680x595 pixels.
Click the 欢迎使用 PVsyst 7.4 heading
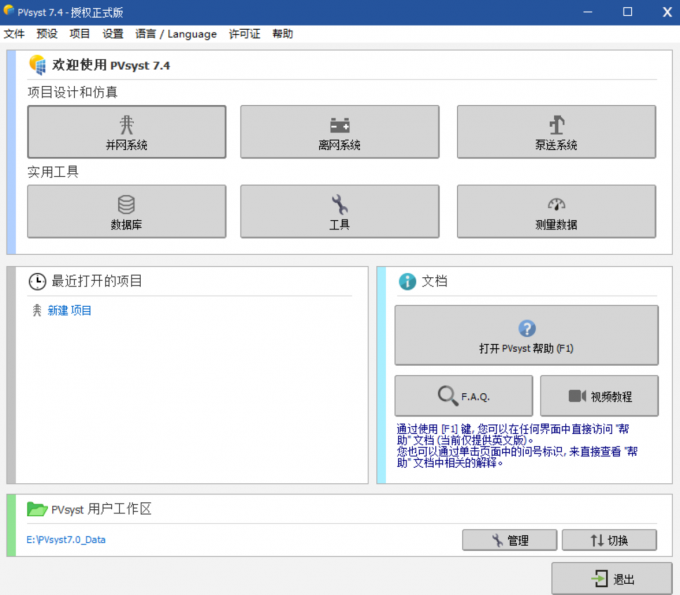111,65
